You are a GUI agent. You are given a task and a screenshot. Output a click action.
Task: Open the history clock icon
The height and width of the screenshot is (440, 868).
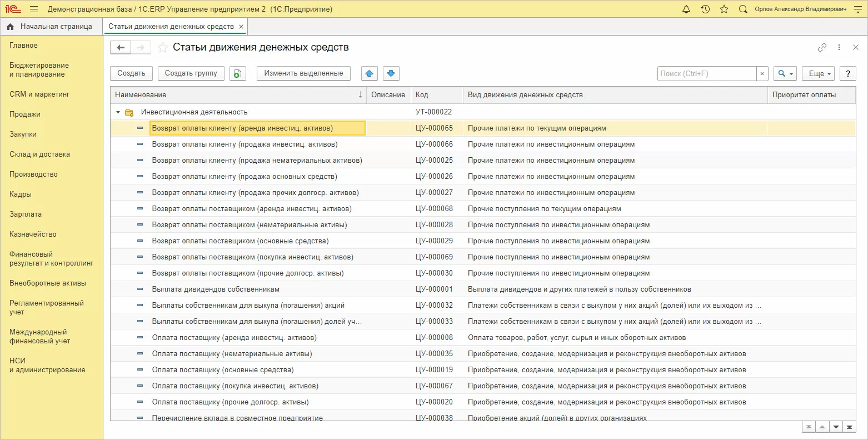[x=705, y=9]
